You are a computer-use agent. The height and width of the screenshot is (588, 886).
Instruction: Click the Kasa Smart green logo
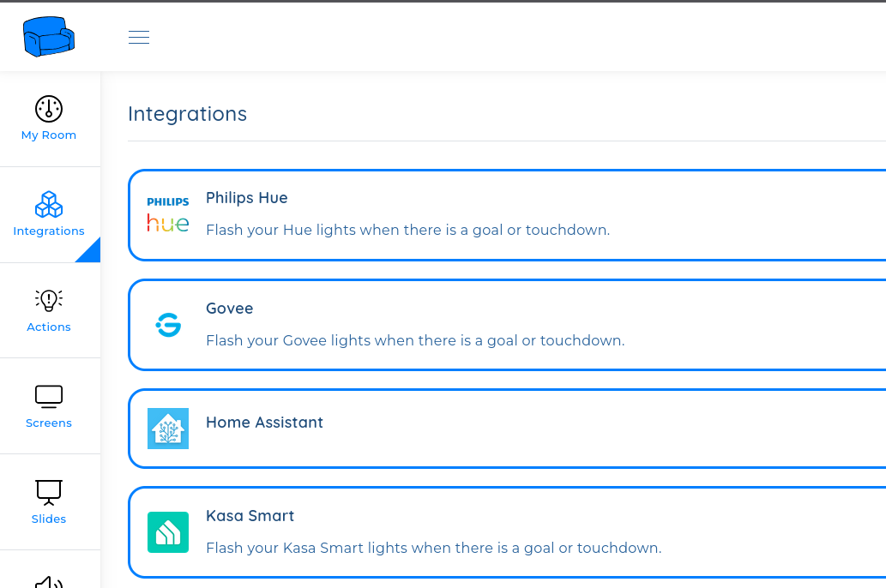tap(168, 532)
